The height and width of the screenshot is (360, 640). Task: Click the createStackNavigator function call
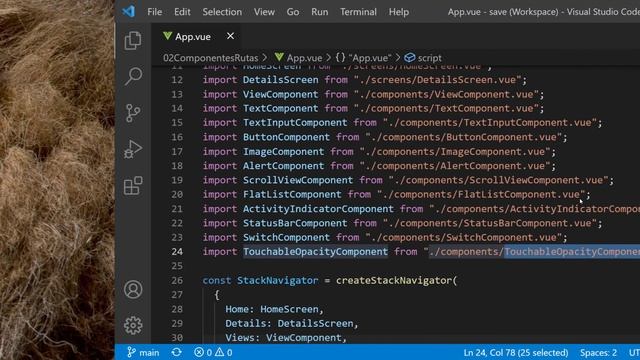393,280
